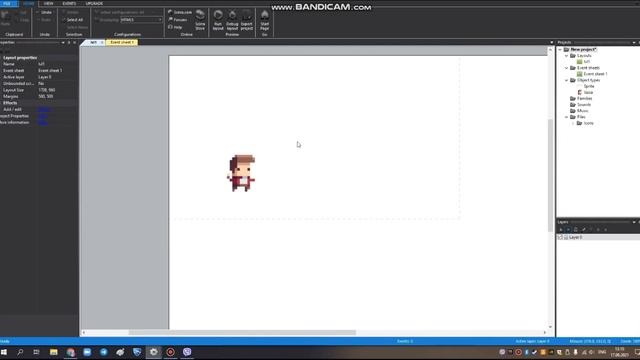Screen dimensions: 640x360
Task: Select the player sprite on the layout
Action: [x=241, y=173]
